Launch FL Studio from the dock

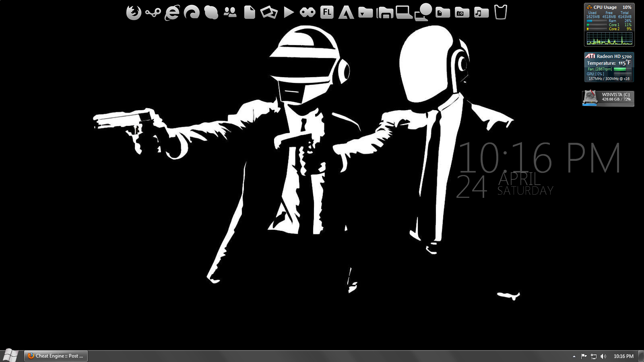[x=327, y=12]
